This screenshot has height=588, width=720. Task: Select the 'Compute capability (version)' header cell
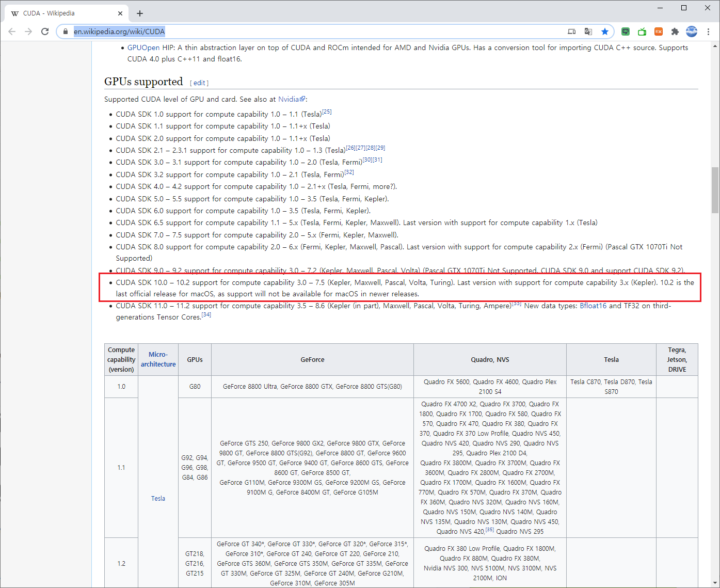click(121, 359)
